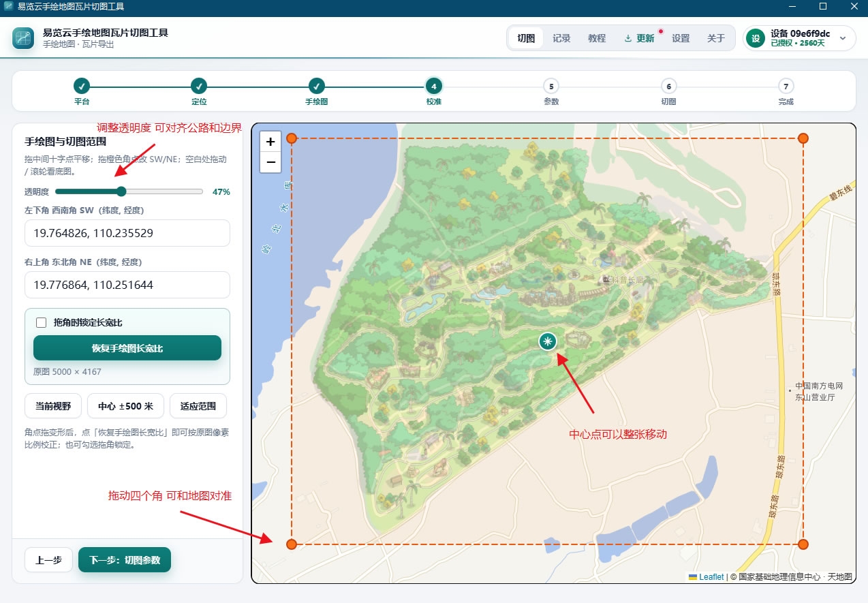The image size is (868, 603).
Task: Click the title bar app icon
Action: point(8,7)
